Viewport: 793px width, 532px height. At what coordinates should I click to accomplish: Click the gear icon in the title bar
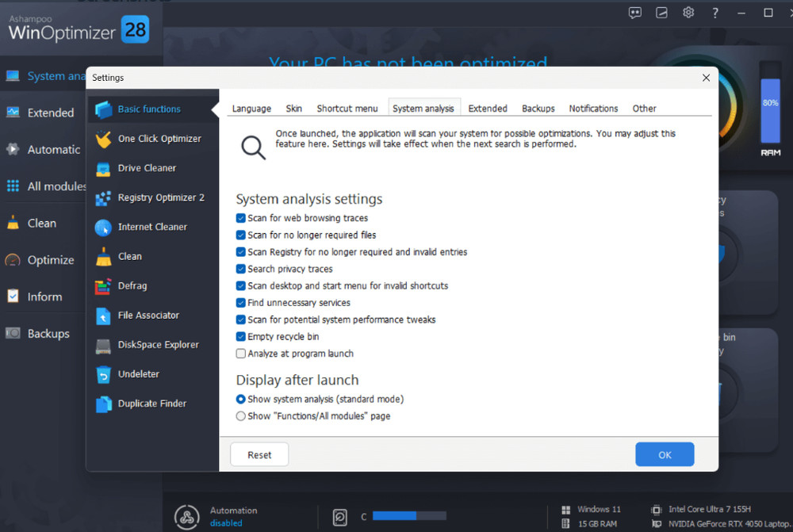tap(688, 12)
